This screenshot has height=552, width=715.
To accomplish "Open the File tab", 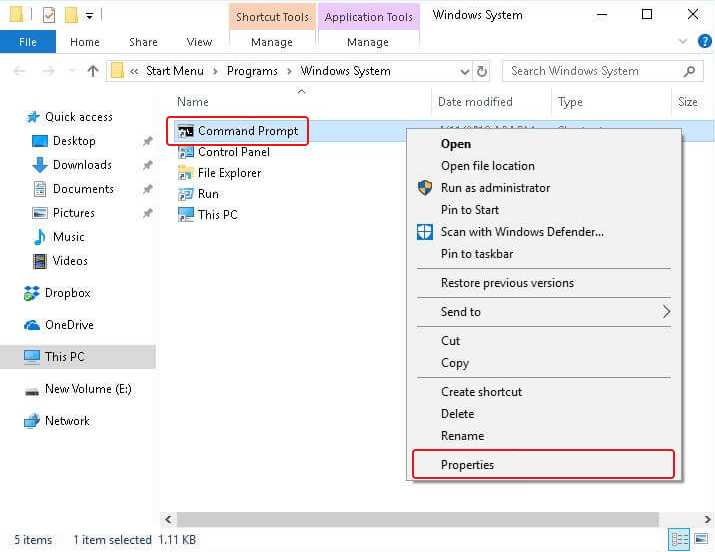I will click(28, 42).
